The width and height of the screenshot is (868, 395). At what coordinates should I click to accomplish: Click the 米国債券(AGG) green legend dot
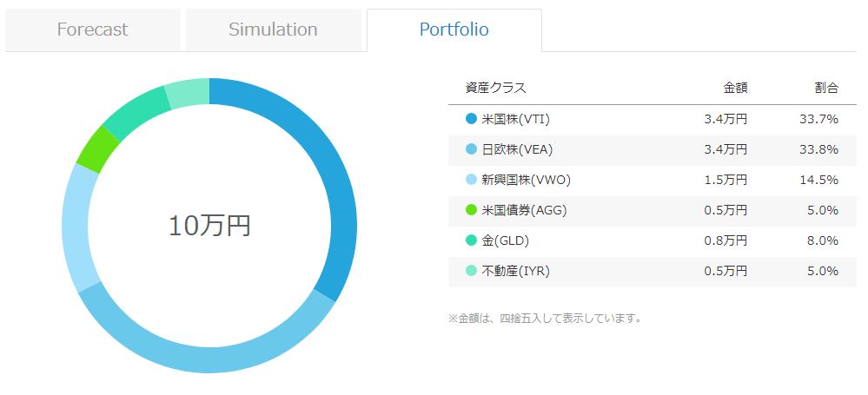(471, 210)
